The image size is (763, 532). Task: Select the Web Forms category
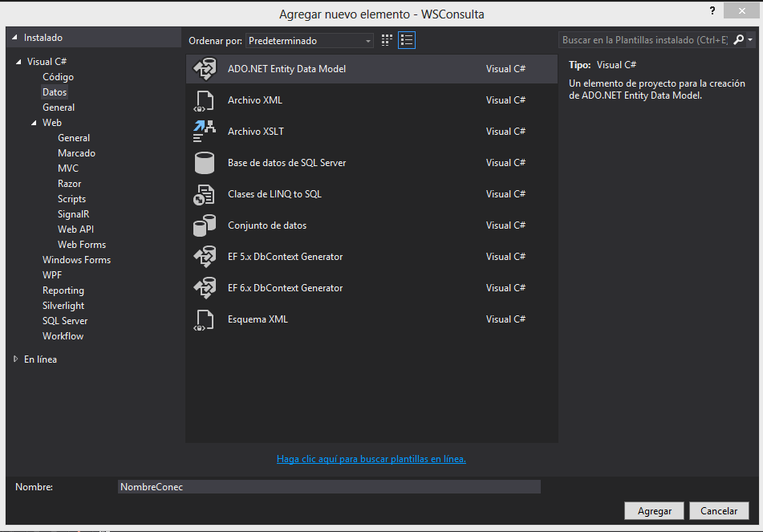(x=81, y=245)
